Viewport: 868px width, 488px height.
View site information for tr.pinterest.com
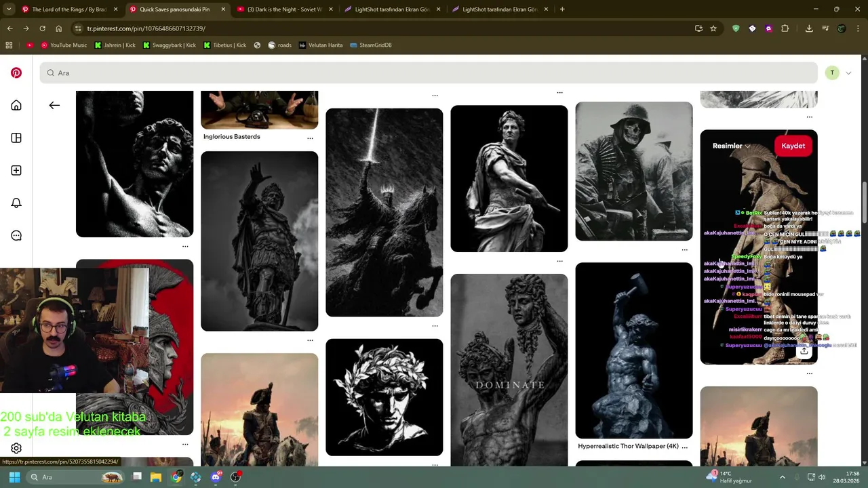tap(78, 28)
